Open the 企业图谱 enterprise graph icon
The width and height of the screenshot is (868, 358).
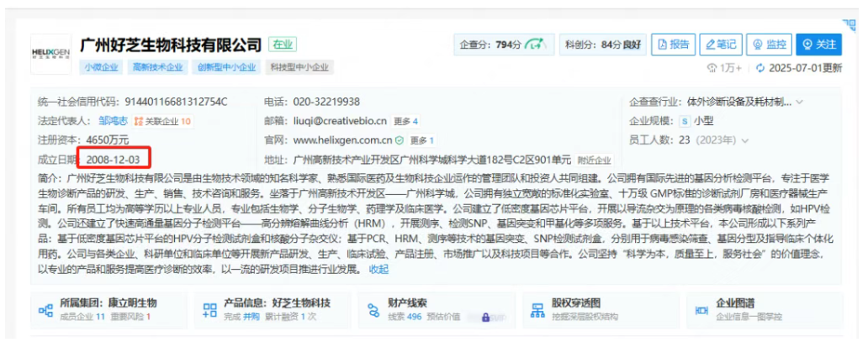tap(701, 310)
